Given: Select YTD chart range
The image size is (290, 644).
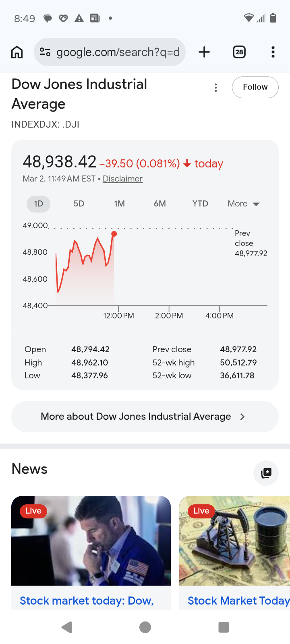Looking at the screenshot, I should 200,204.
